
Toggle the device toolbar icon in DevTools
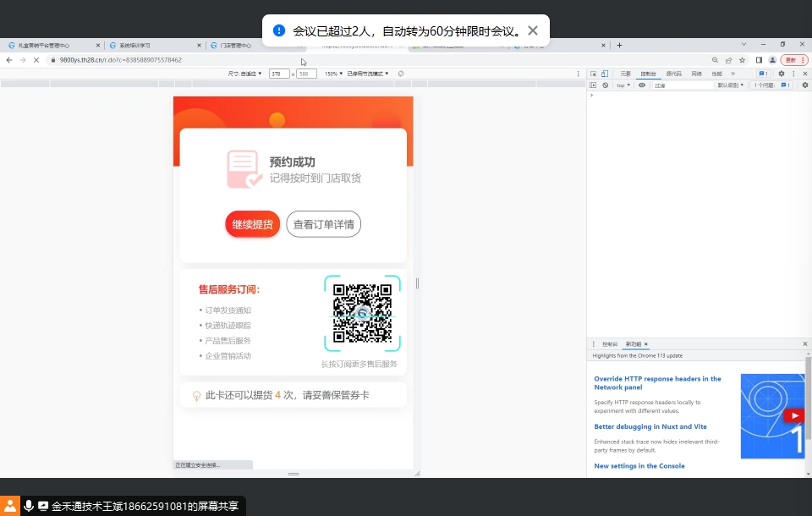click(x=604, y=74)
